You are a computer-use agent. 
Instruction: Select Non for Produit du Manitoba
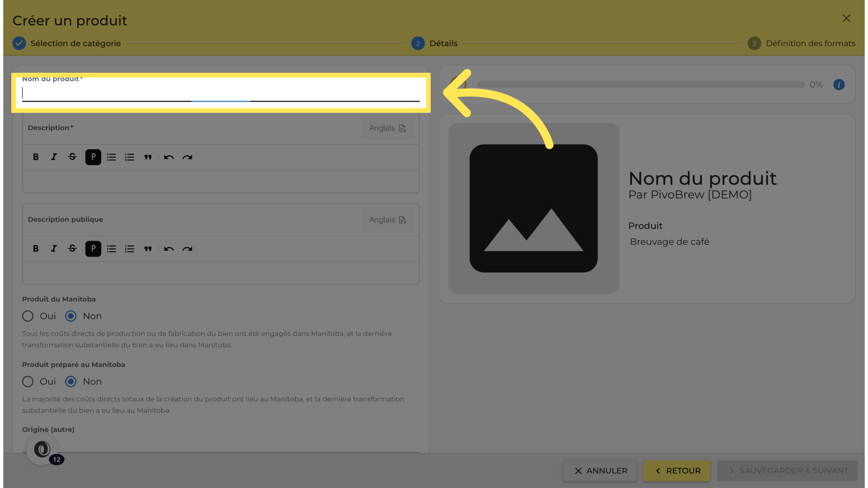71,316
